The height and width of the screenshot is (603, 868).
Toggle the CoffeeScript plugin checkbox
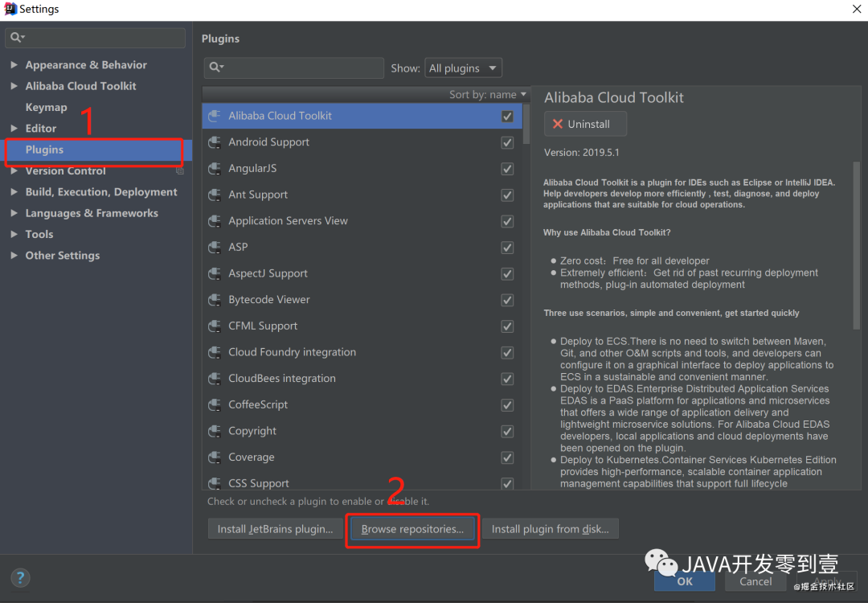[507, 404]
